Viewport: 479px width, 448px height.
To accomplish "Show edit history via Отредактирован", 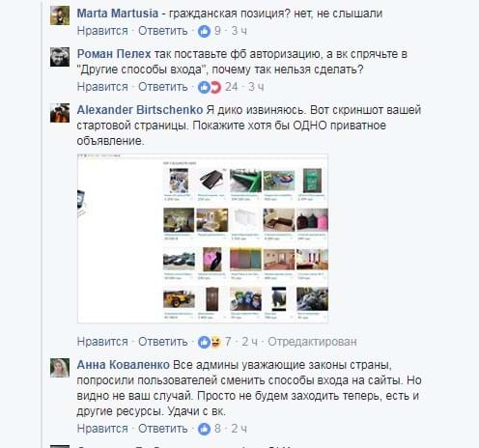I will point(312,342).
